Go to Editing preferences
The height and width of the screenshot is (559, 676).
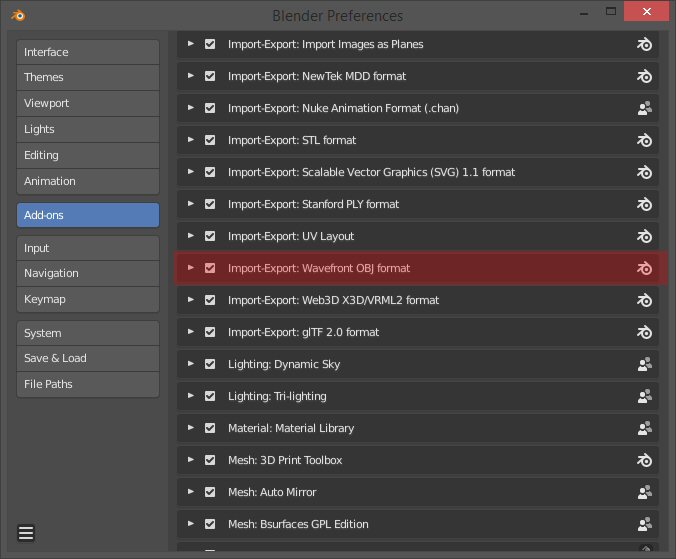(x=88, y=155)
